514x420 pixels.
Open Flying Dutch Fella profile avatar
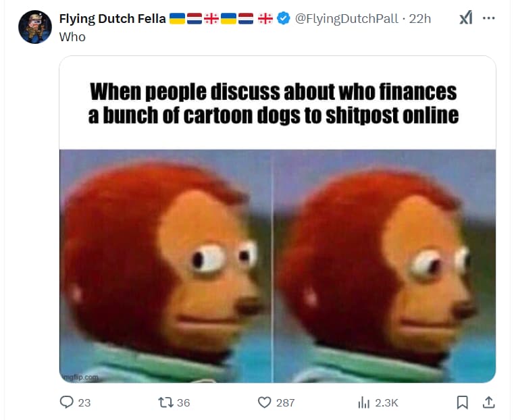pyautogui.click(x=35, y=27)
